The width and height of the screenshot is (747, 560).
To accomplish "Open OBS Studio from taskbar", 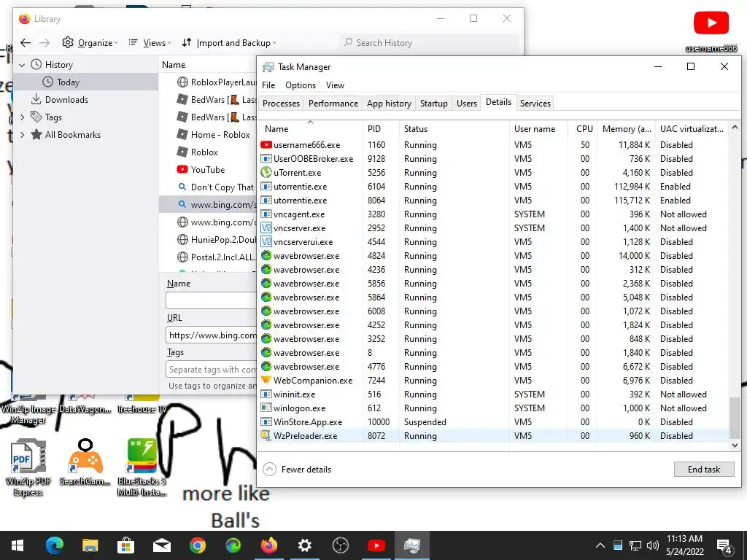I will (x=340, y=545).
